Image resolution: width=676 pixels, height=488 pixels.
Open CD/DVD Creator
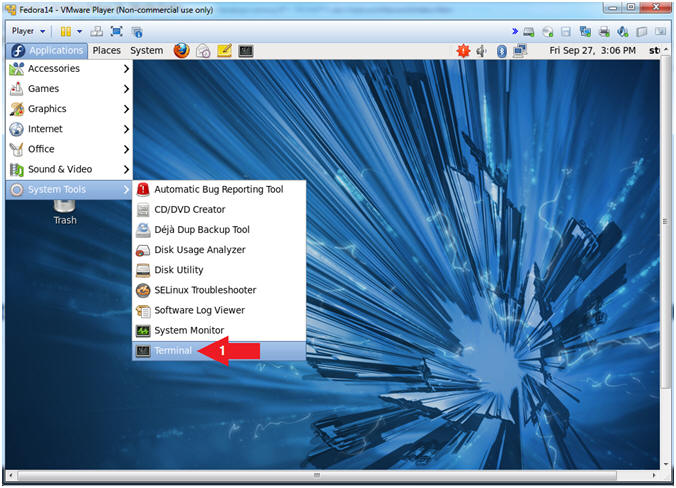[219, 210]
